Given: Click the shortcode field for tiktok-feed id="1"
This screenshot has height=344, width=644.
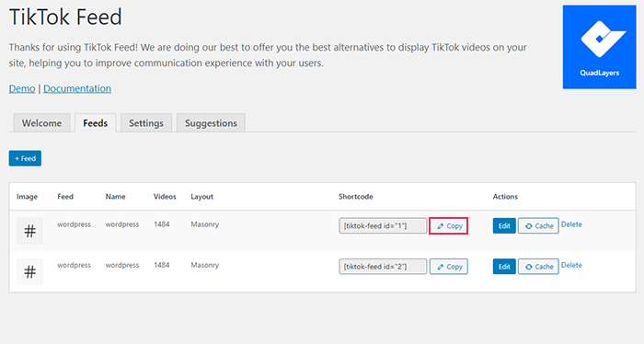Looking at the screenshot, I should pyautogui.click(x=383, y=225).
